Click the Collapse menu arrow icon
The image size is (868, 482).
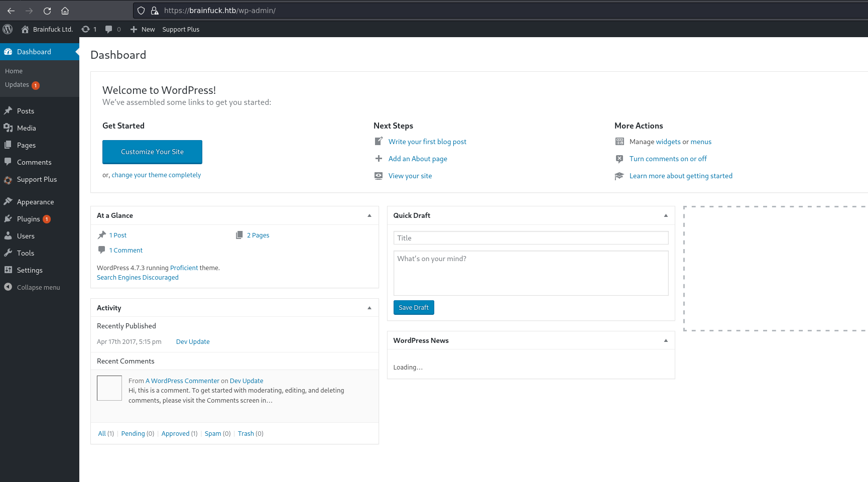tap(8, 287)
